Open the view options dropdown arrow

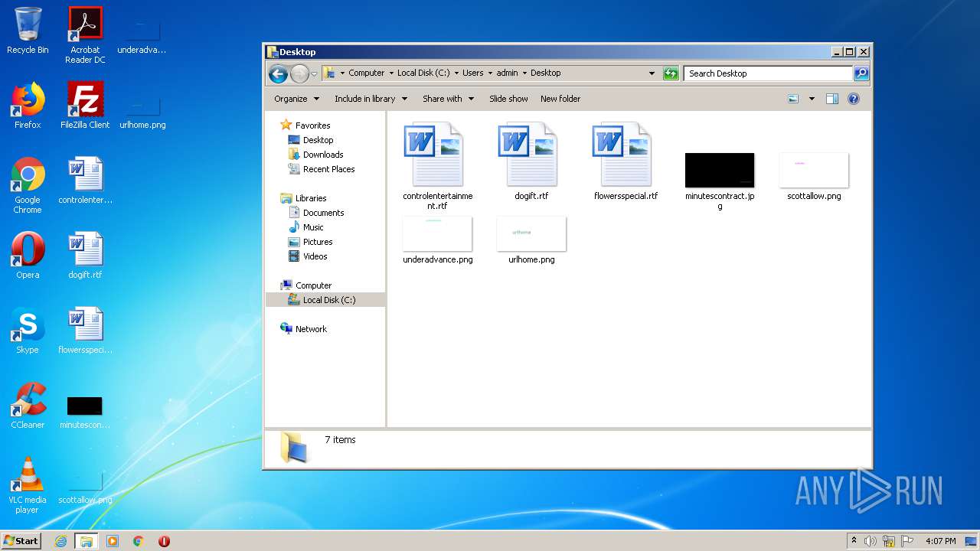[x=812, y=99]
